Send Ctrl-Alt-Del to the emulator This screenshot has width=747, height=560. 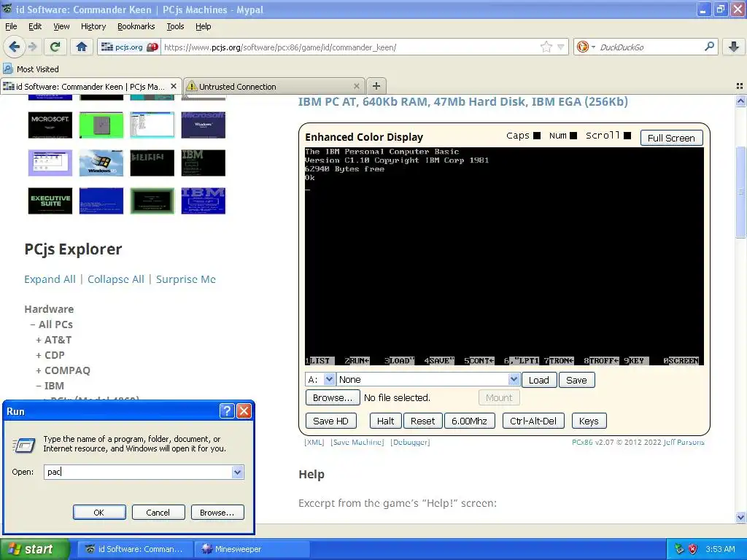click(x=533, y=421)
